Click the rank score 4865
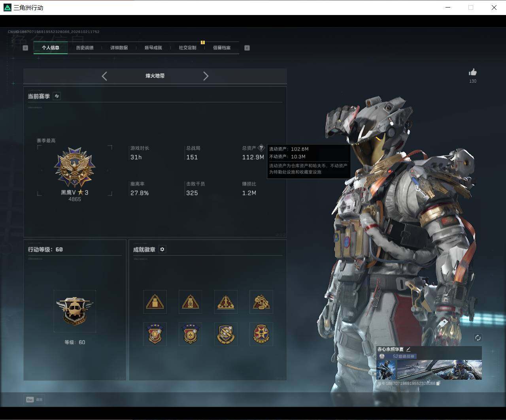506x420 pixels. 75,200
